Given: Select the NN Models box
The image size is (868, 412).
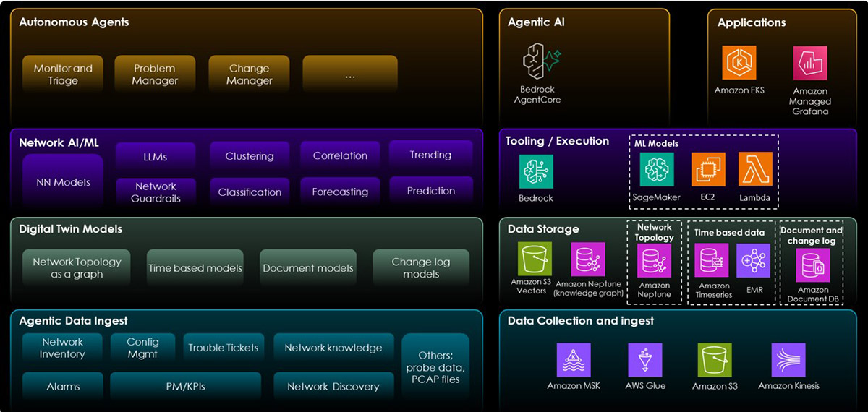Looking at the screenshot, I should tap(63, 182).
